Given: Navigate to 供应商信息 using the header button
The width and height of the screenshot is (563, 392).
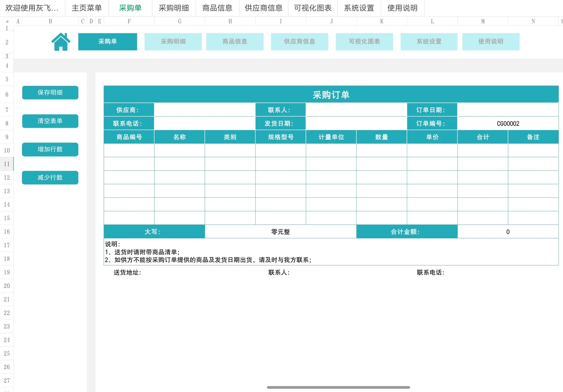Looking at the screenshot, I should (299, 41).
